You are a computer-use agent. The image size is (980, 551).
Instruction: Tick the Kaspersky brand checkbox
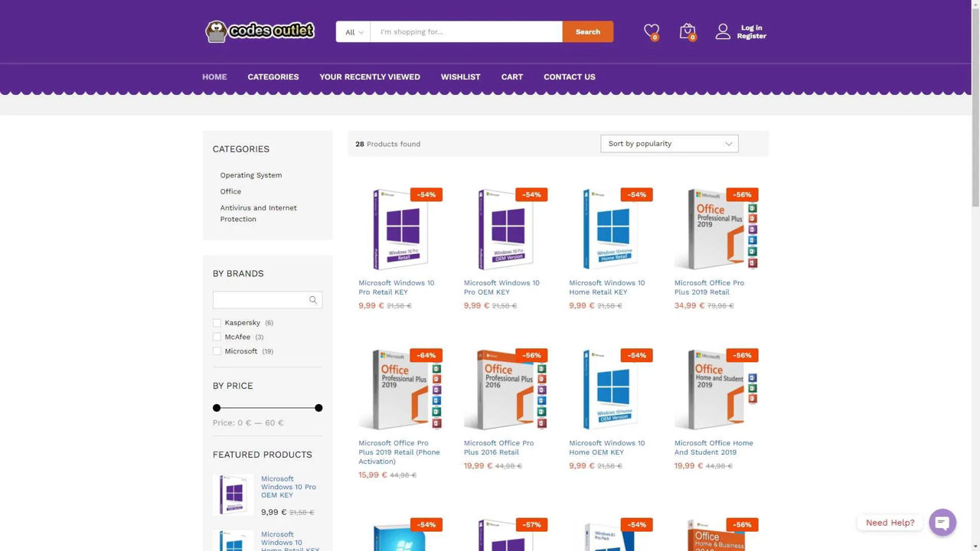coord(217,323)
